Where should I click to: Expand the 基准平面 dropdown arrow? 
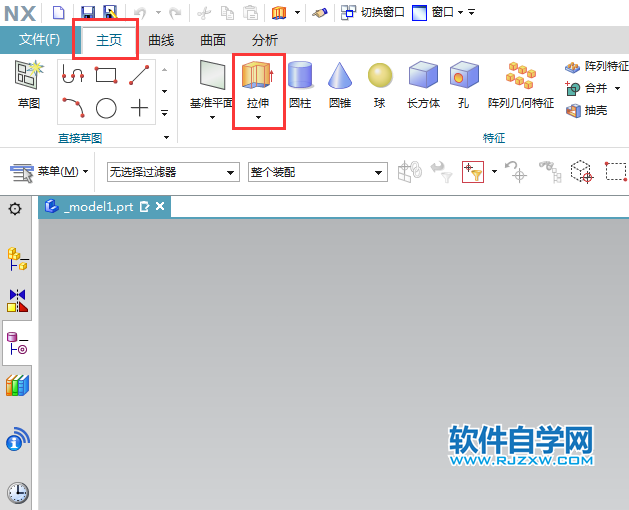(x=213, y=117)
